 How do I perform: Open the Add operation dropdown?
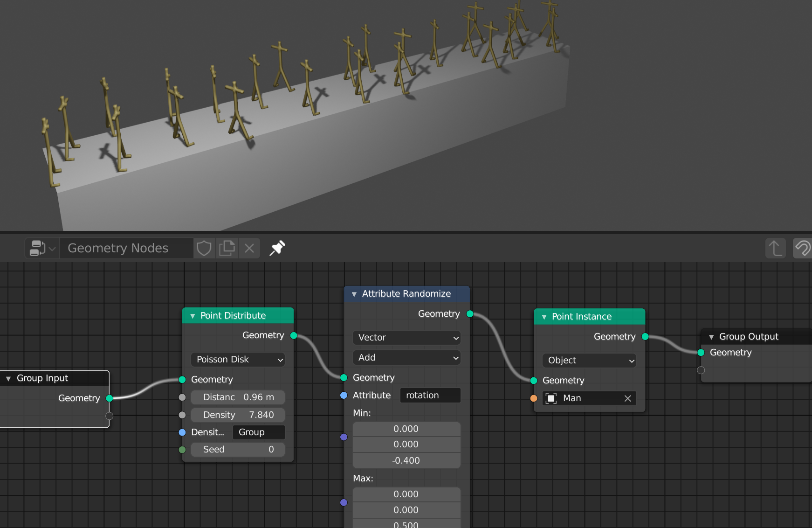click(406, 358)
